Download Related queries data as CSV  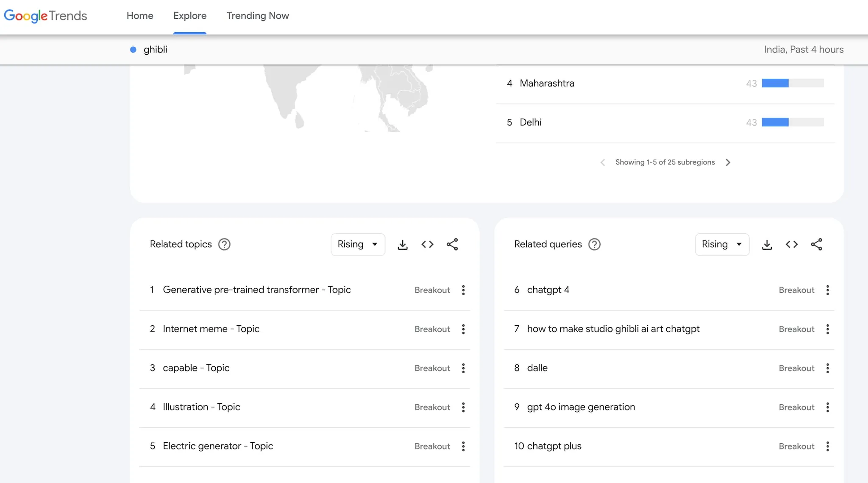point(767,245)
